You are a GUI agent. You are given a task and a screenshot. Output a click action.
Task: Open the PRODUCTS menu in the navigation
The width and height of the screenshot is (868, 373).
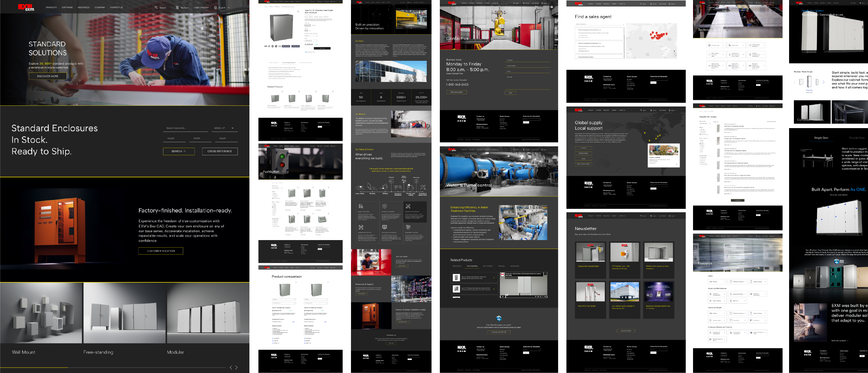coord(51,7)
